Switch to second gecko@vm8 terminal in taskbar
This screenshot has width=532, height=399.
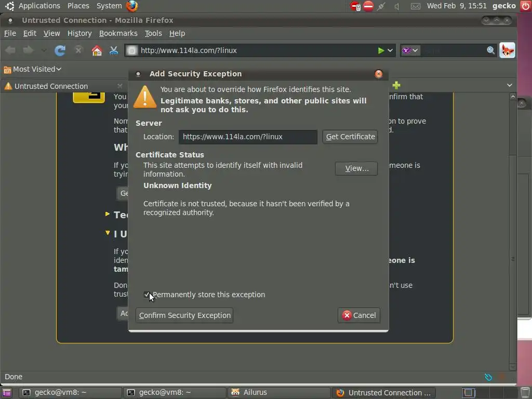(x=175, y=393)
